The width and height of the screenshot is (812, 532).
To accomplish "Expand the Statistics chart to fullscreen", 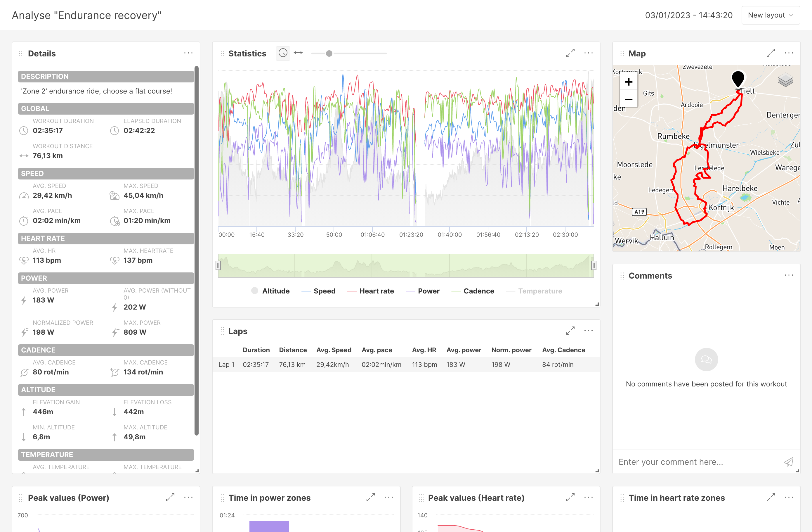I will pyautogui.click(x=570, y=53).
